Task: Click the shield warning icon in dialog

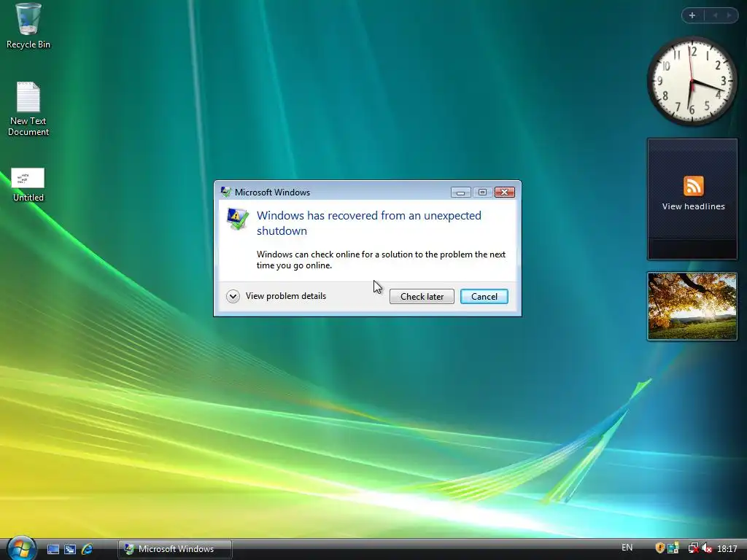Action: (x=238, y=219)
